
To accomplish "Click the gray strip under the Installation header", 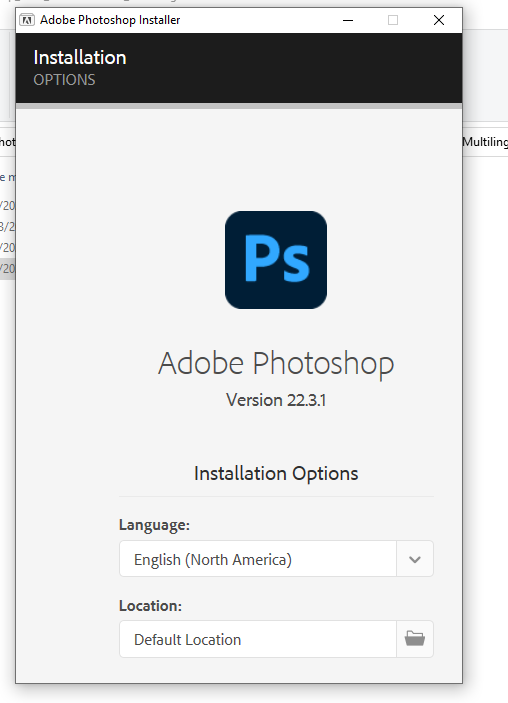I will point(239,106).
